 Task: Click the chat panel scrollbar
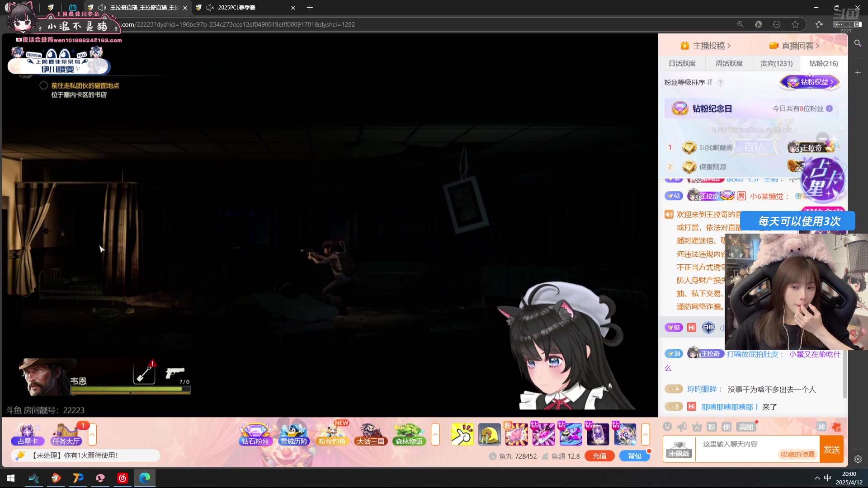[x=844, y=375]
